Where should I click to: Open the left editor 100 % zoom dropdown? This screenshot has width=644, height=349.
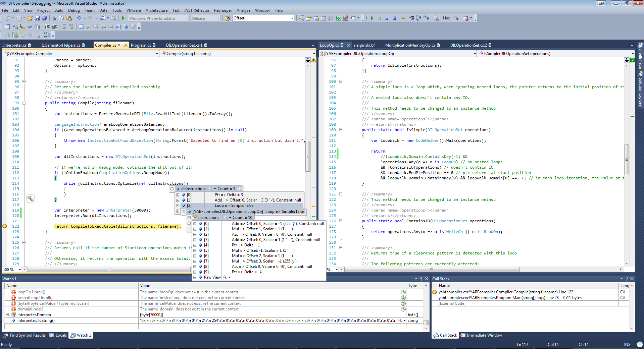pyautogui.click(x=19, y=270)
